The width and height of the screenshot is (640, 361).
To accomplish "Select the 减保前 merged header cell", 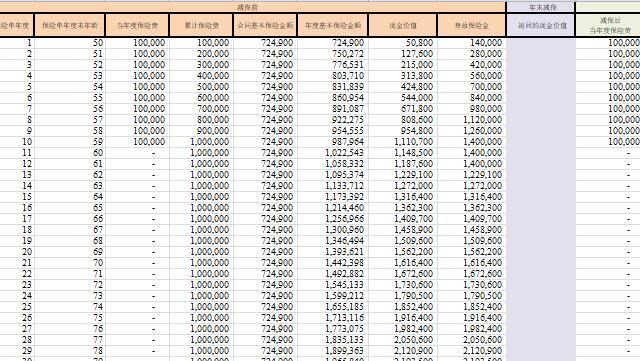I will pos(252,7).
